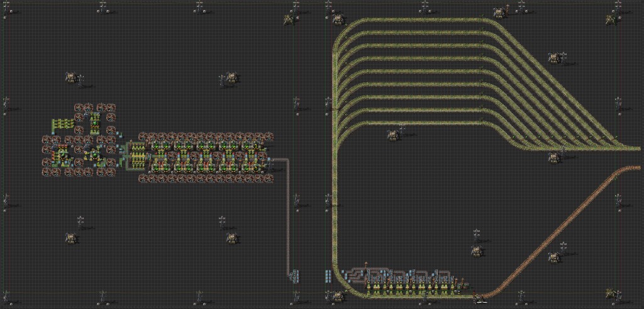Click the roboport at the stacker's upper-left rail corner
This screenshot has width=644, height=309.
[x=338, y=19]
